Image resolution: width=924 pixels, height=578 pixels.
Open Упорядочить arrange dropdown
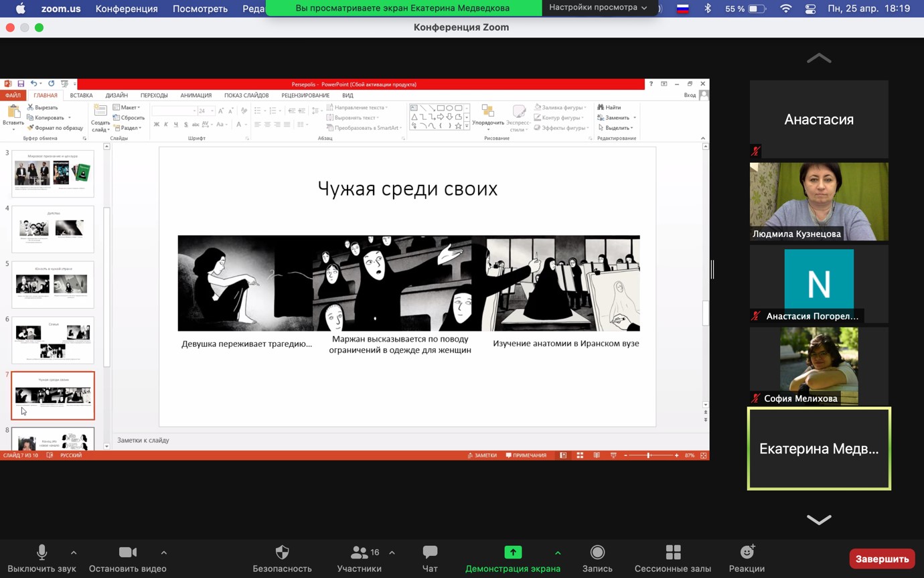(487, 116)
